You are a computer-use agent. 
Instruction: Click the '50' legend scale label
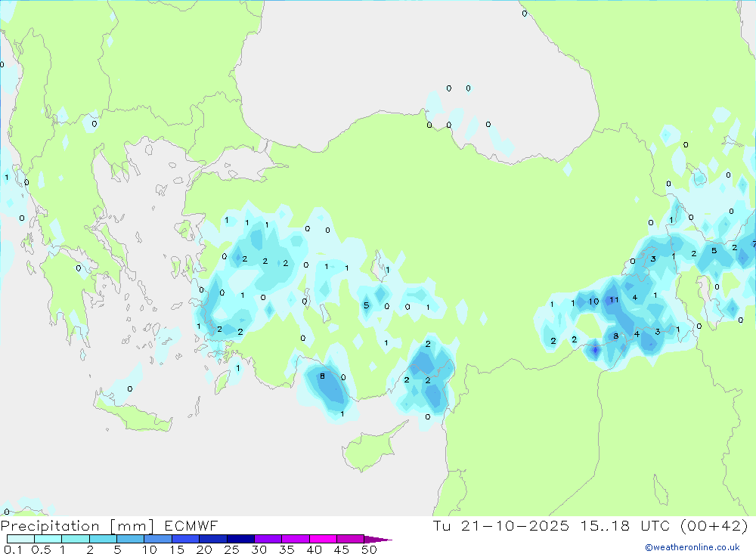369,549
